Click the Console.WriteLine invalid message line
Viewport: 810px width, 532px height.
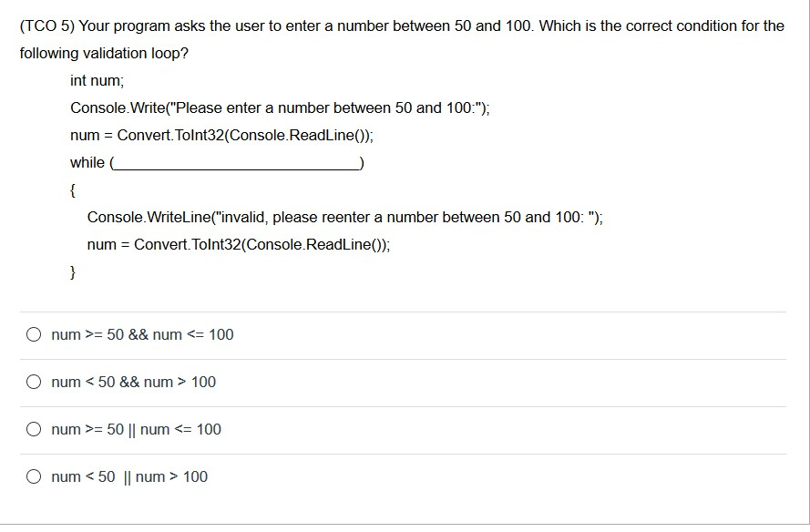click(x=344, y=217)
